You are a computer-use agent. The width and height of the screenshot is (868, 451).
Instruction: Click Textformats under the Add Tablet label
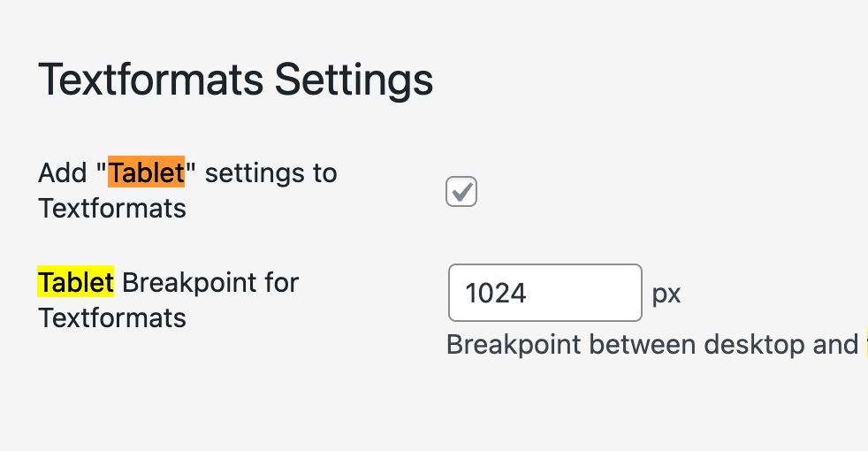coord(112,209)
